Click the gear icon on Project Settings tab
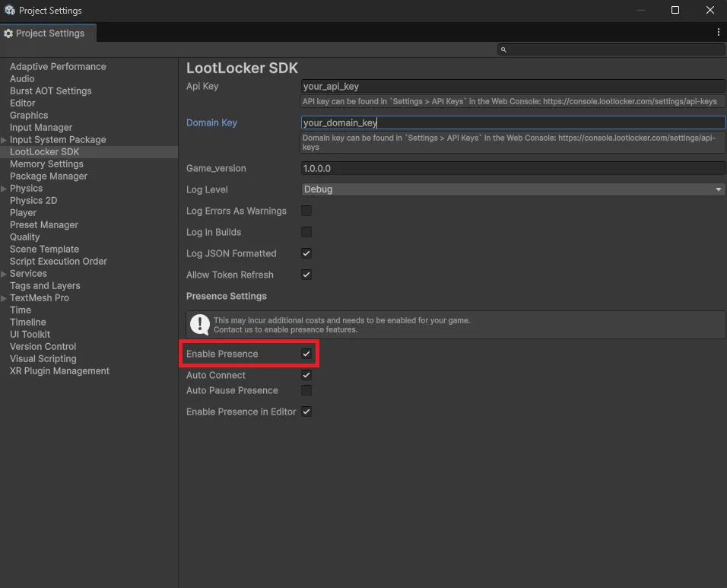The image size is (727, 588). (x=8, y=33)
